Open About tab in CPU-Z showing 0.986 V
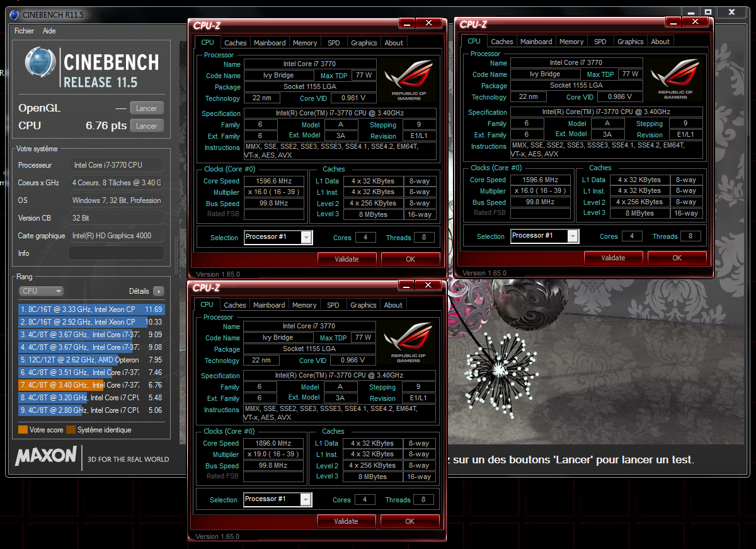This screenshot has height=549, width=756. pyautogui.click(x=660, y=42)
